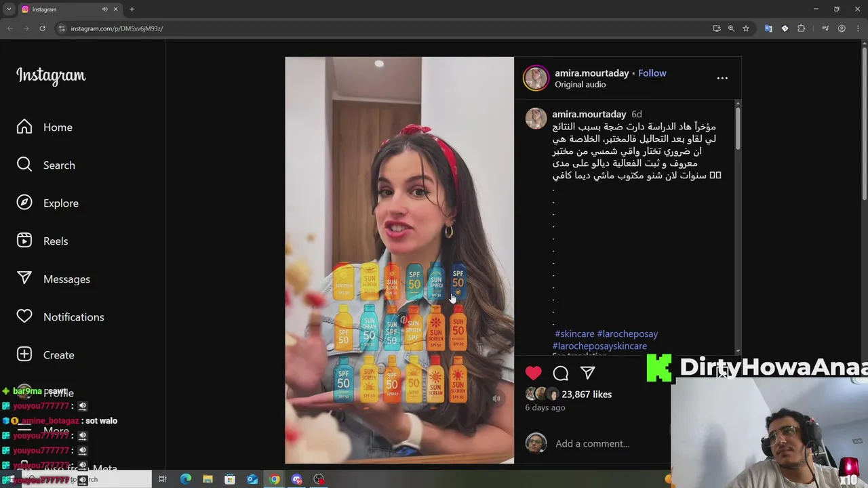This screenshot has width=868, height=488.
Task: Click caption author amira.mourtaday
Action: pyautogui.click(x=589, y=114)
